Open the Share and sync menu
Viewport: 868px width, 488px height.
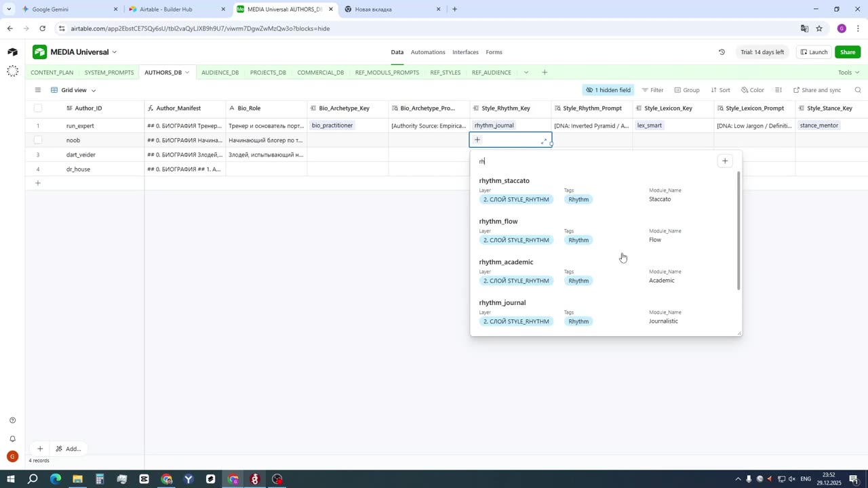(x=817, y=90)
